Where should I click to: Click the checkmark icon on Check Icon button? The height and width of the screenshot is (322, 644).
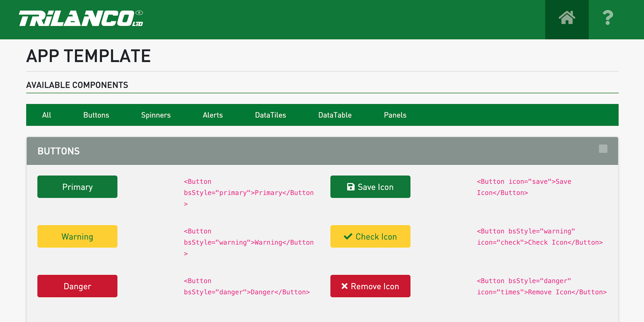coord(348,236)
